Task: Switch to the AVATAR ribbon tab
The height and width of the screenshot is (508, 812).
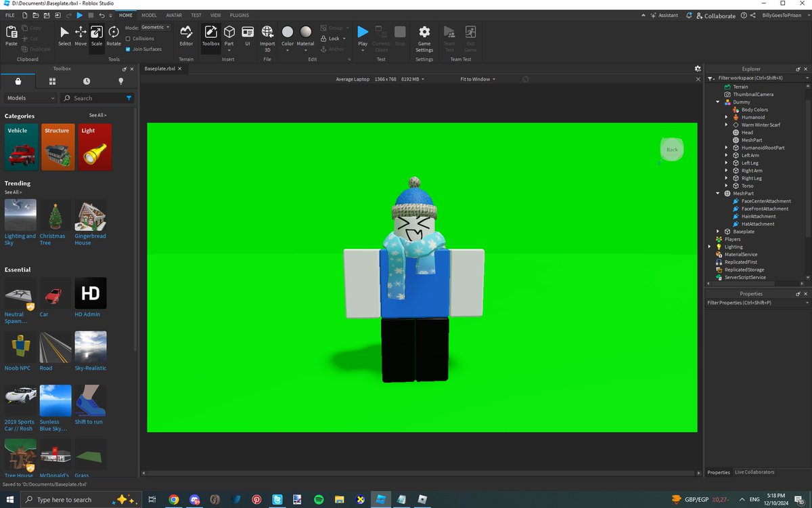Action: click(x=174, y=15)
